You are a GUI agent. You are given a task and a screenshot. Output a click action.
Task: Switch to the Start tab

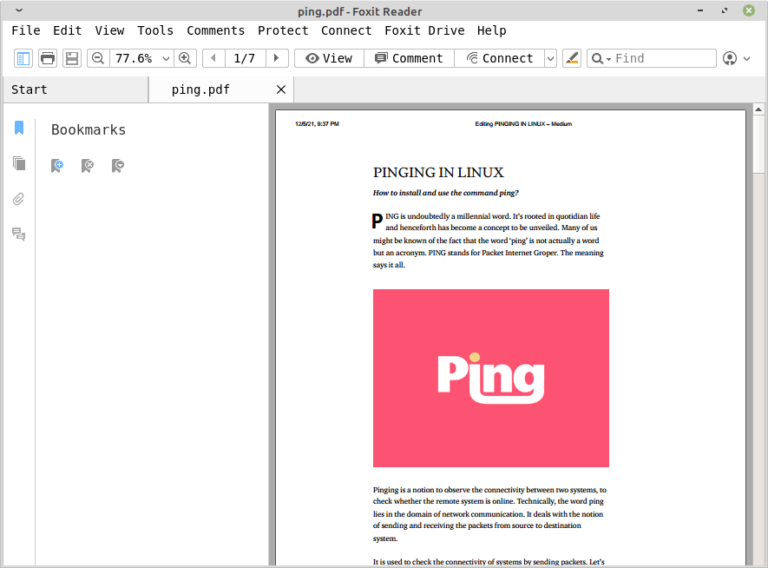click(x=30, y=89)
